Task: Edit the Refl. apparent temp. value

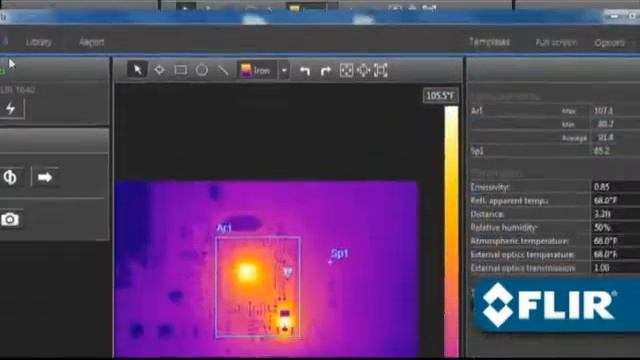Action: click(616, 200)
